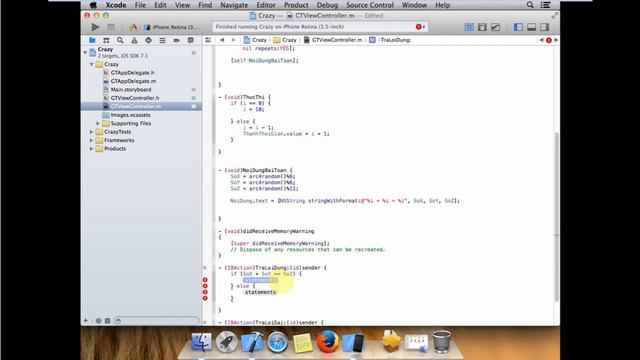Click error marker beside the first statements placeholder

pos(205,280)
